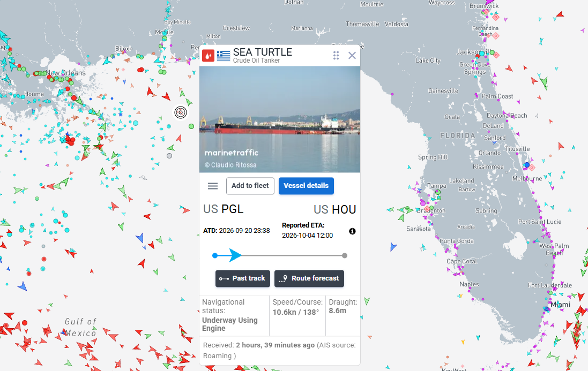Click the Gainesville label on map
This screenshot has height=371, width=588.
coord(443,90)
